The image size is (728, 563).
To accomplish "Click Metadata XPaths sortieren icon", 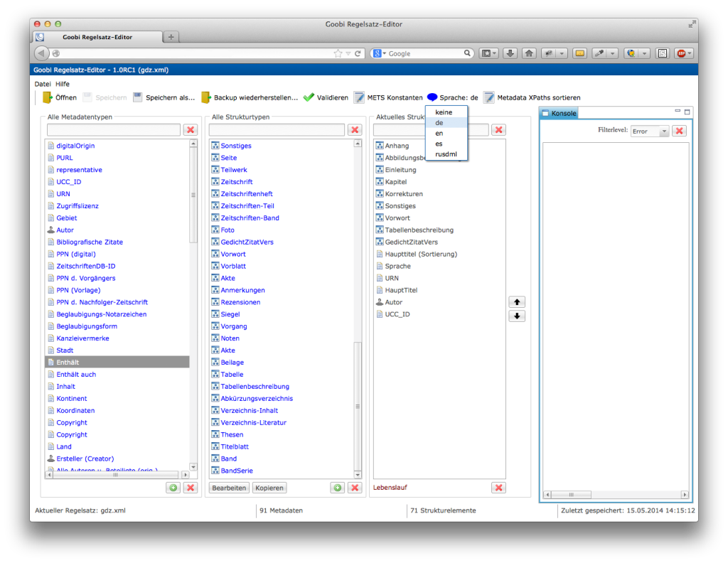I will point(489,97).
